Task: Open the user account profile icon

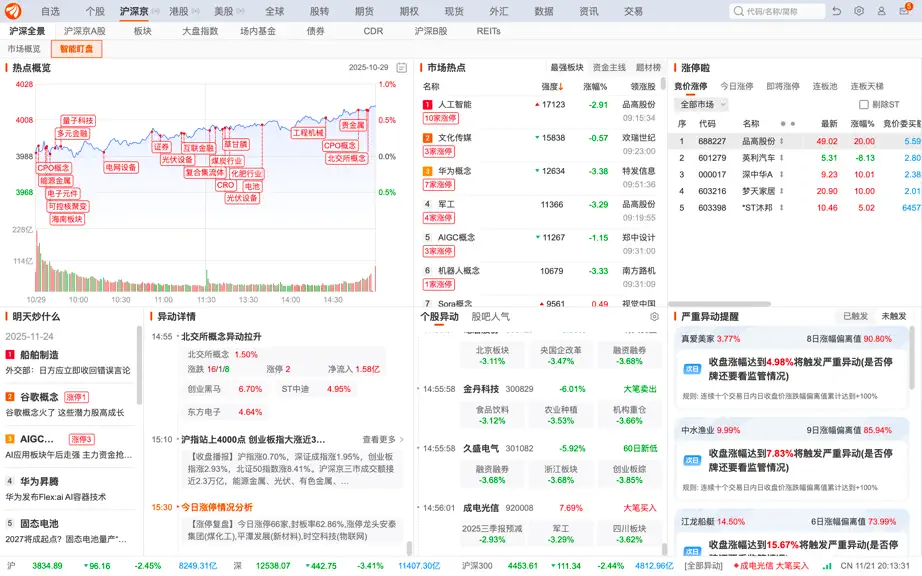Action: (x=881, y=11)
